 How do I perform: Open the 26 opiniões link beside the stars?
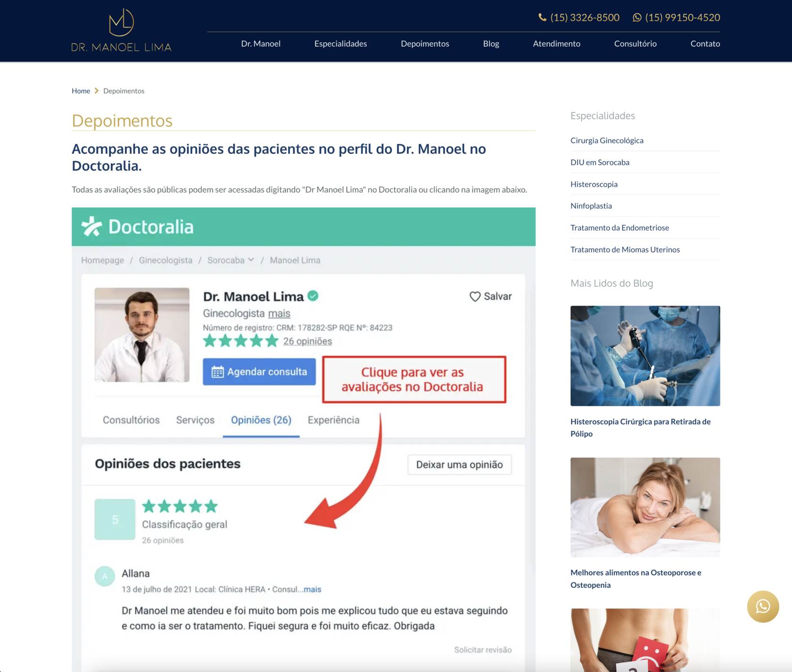307,341
